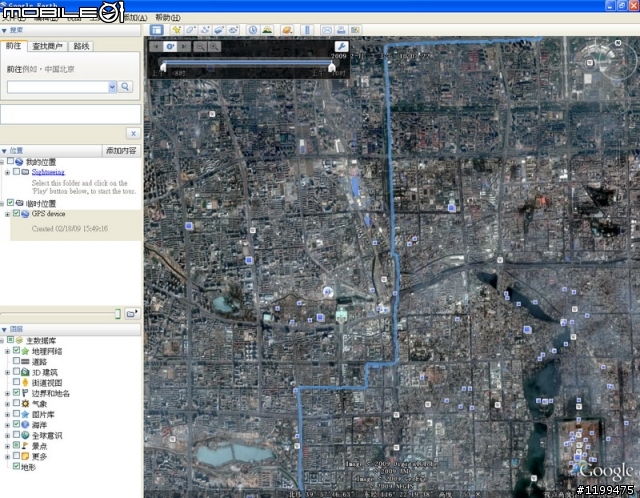The width and height of the screenshot is (640, 498).
Task: Enable the 3D 建筑 layer checkbox
Action: click(x=16, y=371)
